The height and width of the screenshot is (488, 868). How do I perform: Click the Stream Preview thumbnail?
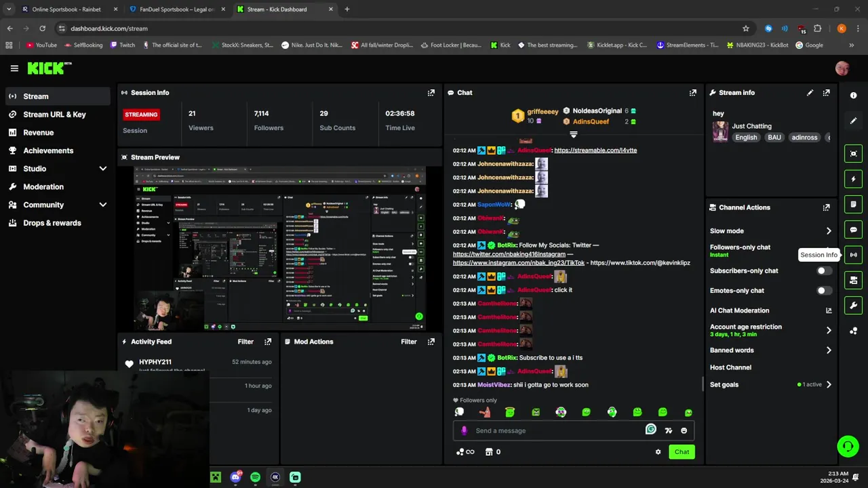click(x=279, y=249)
